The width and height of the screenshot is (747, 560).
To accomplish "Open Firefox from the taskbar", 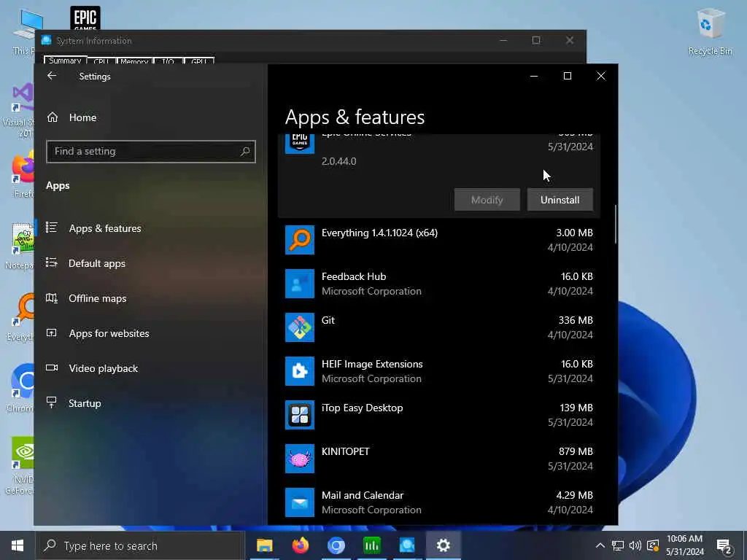I will click(300, 545).
